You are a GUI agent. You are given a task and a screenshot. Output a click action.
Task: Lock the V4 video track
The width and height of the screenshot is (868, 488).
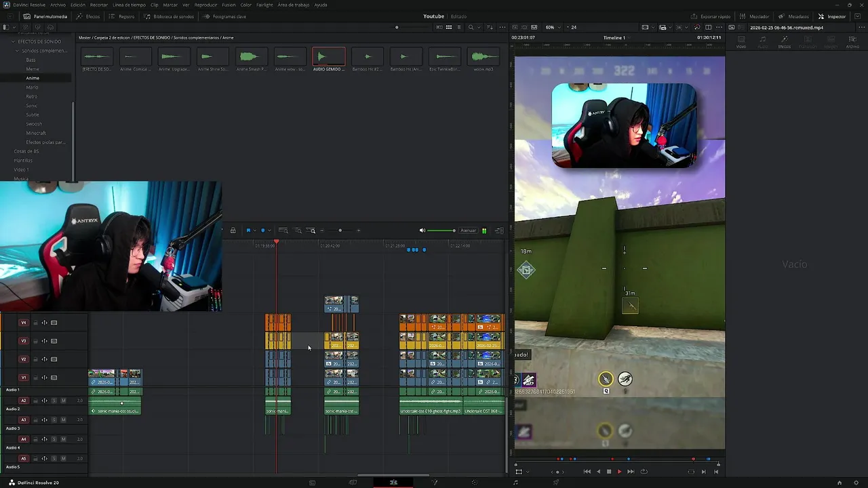click(35, 323)
